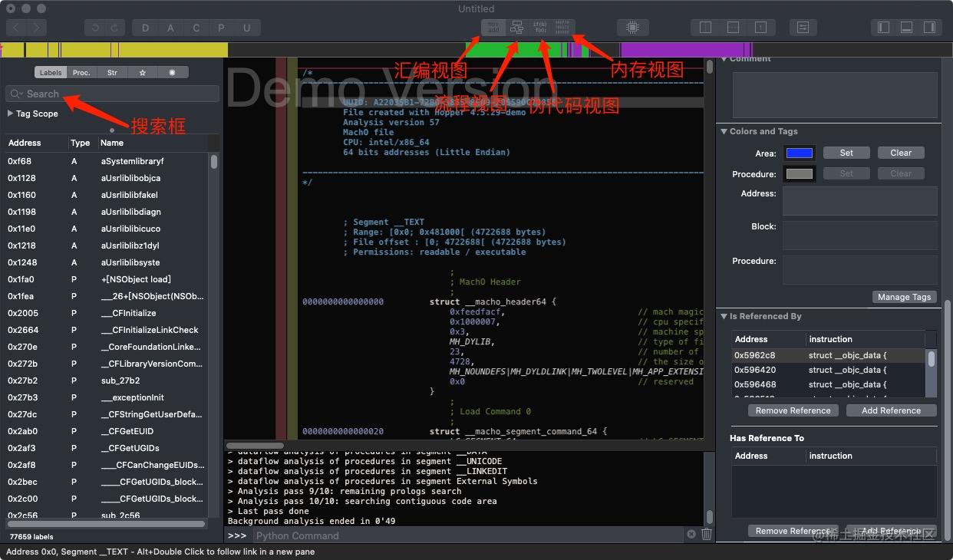
Task: Clear the Python console with trash icon
Action: (x=707, y=535)
